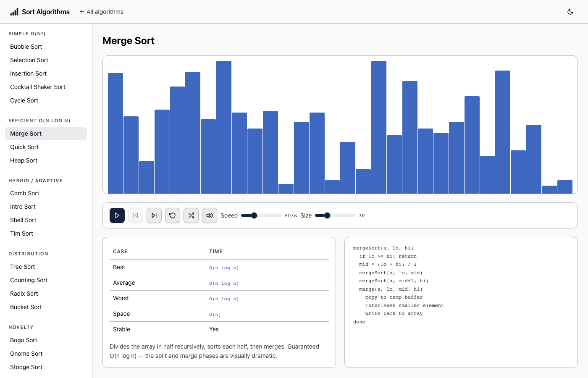Open the Sort Algorithms home logo
588x378 pixels.
click(x=40, y=12)
